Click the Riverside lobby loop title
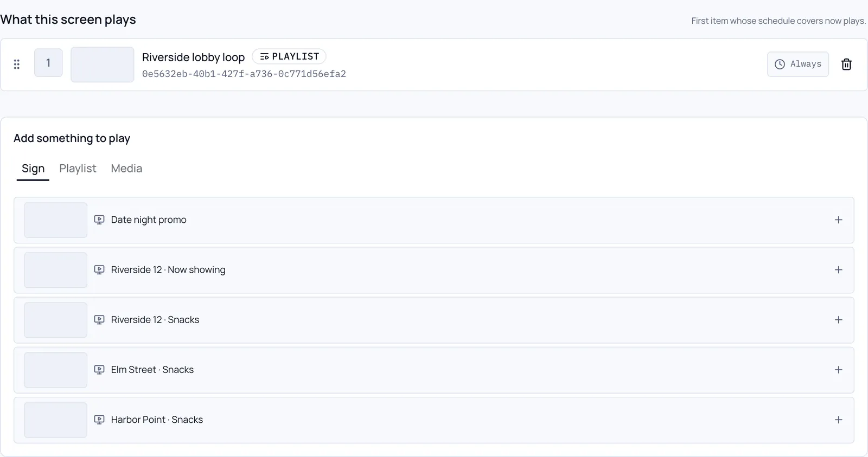Image resolution: width=868 pixels, height=457 pixels. pos(193,57)
